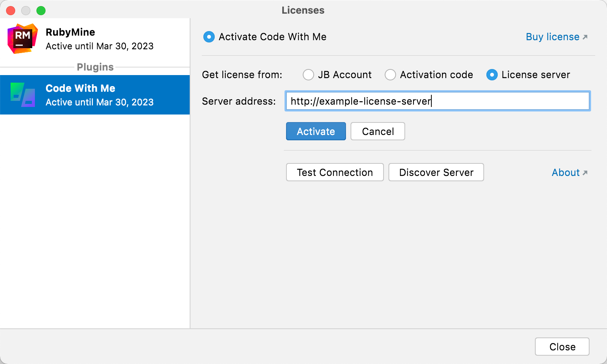This screenshot has width=607, height=364.
Task: Close the Licenses dialog
Action: pos(562,346)
